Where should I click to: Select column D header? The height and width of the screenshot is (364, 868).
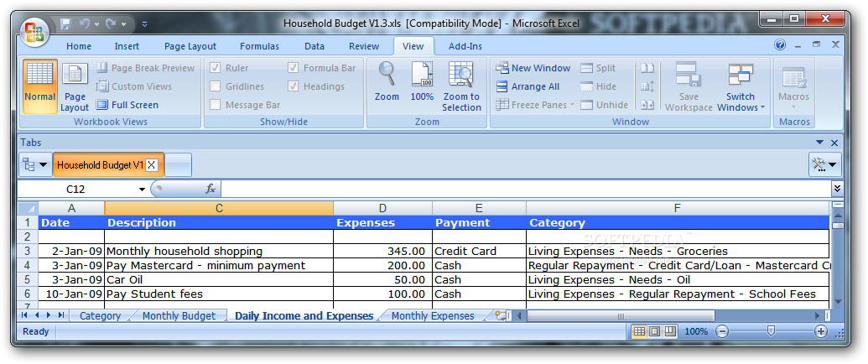pos(382,208)
